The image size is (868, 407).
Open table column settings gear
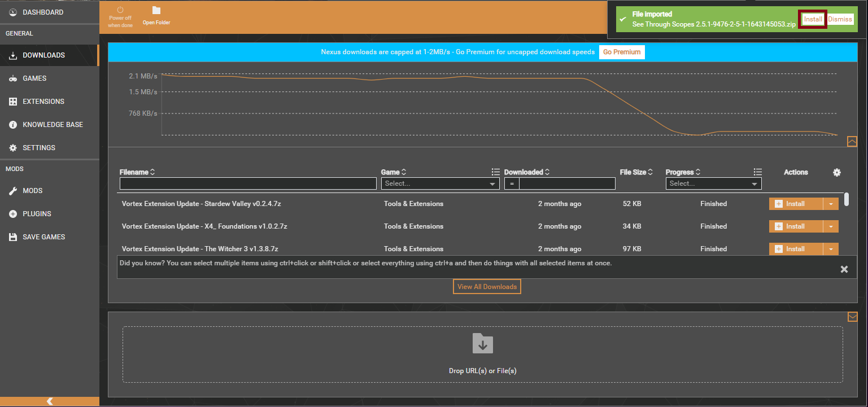(x=837, y=172)
